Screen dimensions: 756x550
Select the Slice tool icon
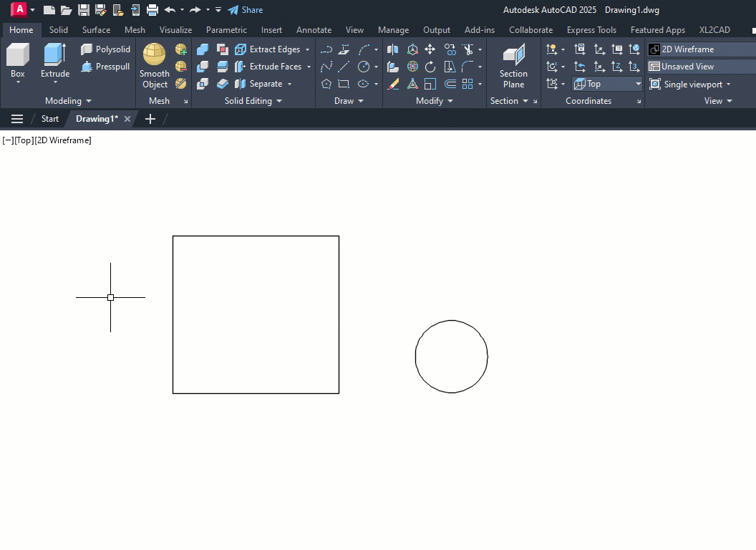pos(222,67)
